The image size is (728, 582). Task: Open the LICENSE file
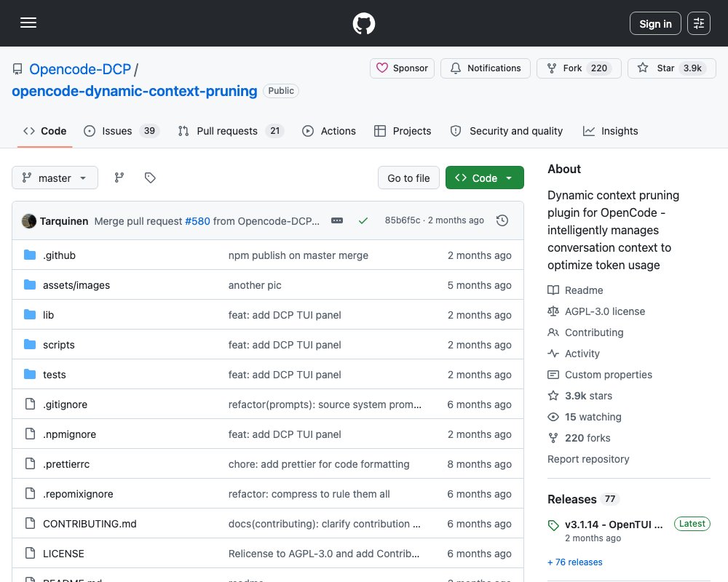coord(63,554)
